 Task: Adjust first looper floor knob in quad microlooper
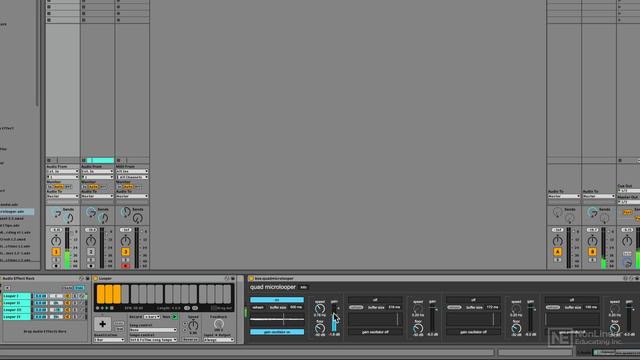[x=320, y=328]
